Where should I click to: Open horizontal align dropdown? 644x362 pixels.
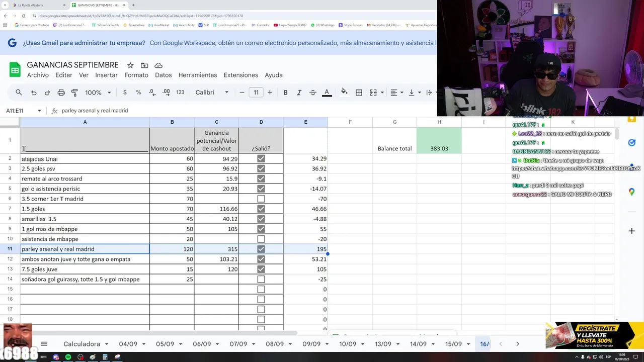point(397,93)
